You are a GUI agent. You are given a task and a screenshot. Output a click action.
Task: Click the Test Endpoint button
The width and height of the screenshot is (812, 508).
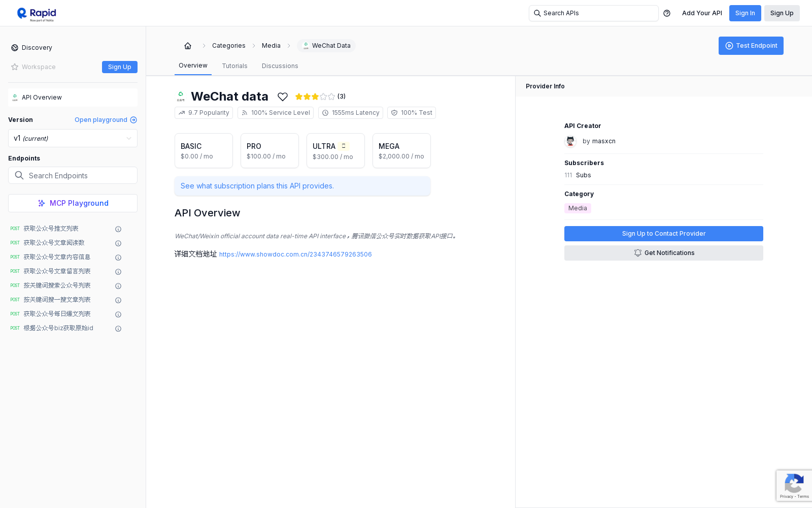click(751, 46)
